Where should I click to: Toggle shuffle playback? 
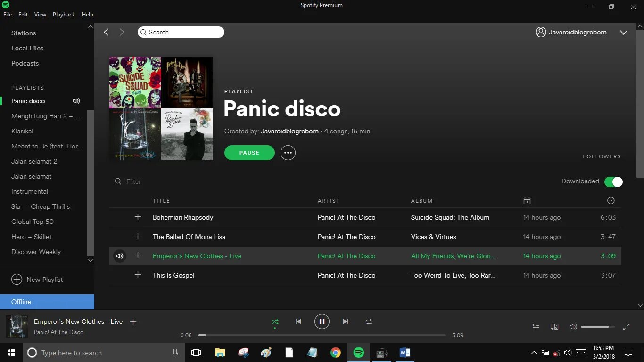275,321
